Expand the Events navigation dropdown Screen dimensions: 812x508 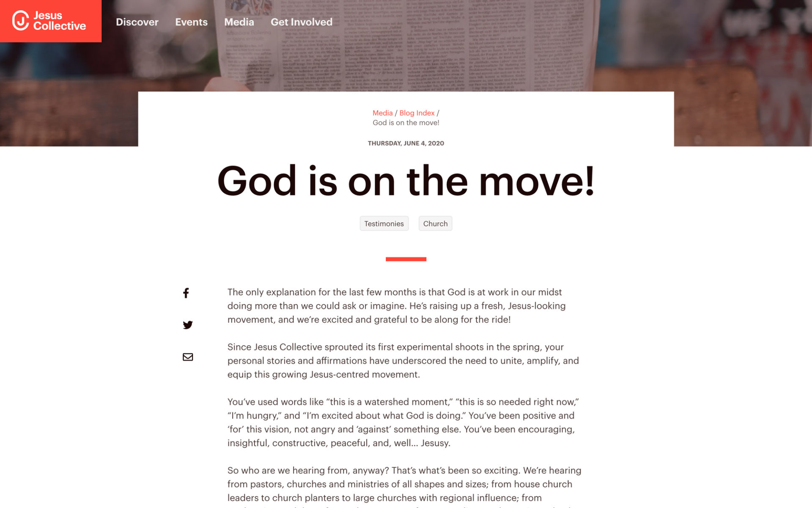tap(191, 22)
